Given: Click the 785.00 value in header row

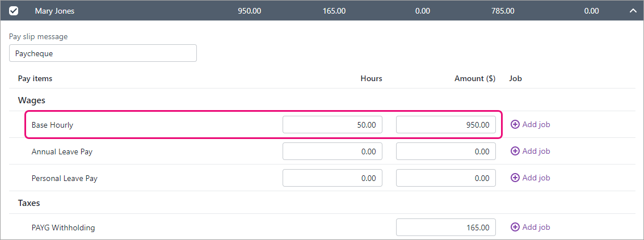Looking at the screenshot, I should pos(502,11).
